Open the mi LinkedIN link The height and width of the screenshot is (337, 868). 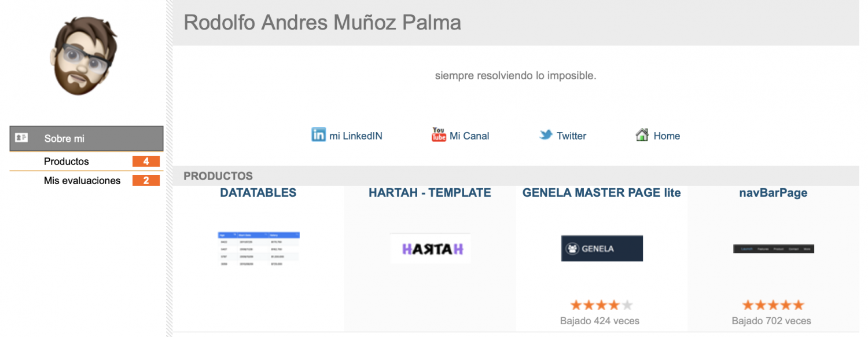click(x=356, y=136)
